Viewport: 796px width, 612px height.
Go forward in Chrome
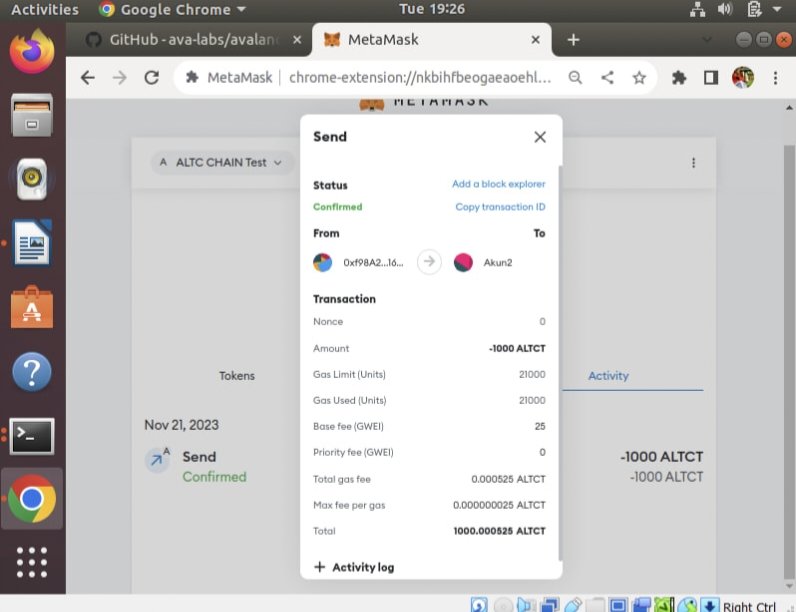click(x=120, y=78)
